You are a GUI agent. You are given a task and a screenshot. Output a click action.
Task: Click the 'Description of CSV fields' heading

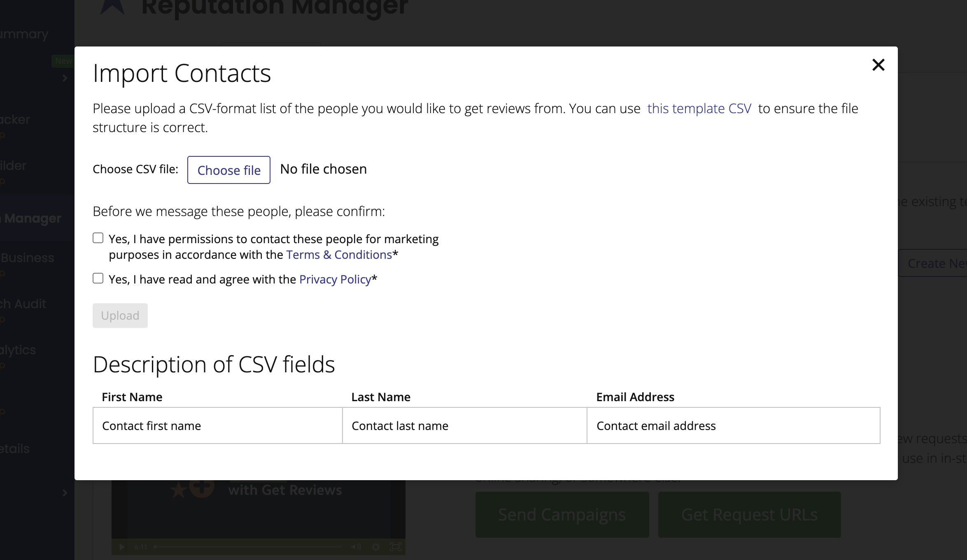click(x=214, y=365)
